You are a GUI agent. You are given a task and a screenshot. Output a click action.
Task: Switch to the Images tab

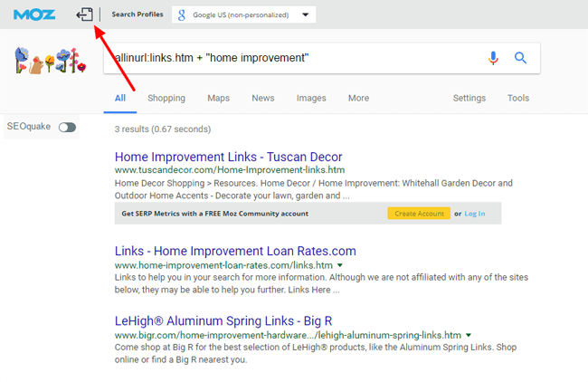311,98
